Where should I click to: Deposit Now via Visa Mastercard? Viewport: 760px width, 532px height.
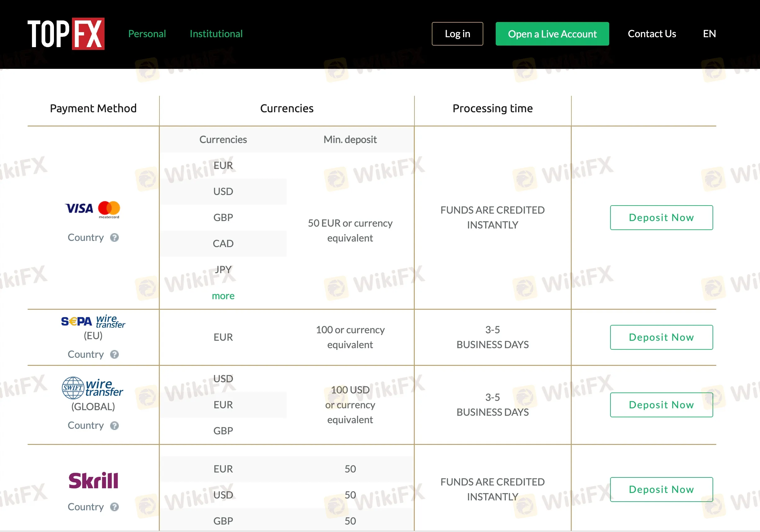tap(661, 218)
